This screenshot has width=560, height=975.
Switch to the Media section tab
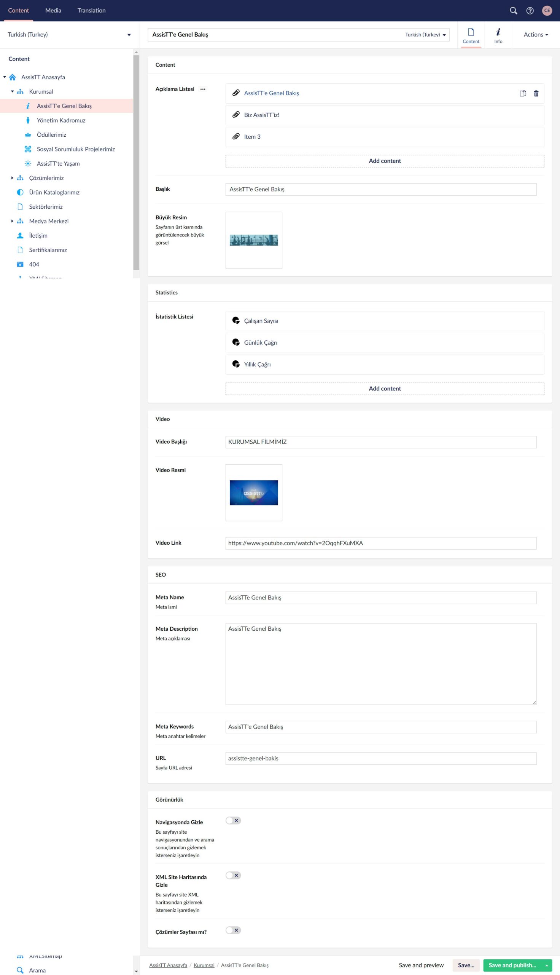[53, 10]
